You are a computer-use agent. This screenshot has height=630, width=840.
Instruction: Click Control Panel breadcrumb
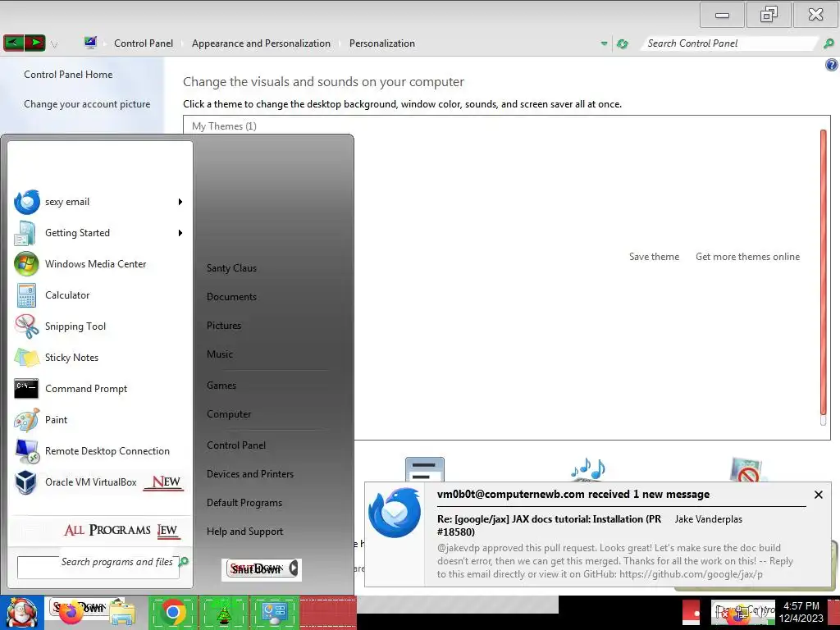tap(144, 43)
